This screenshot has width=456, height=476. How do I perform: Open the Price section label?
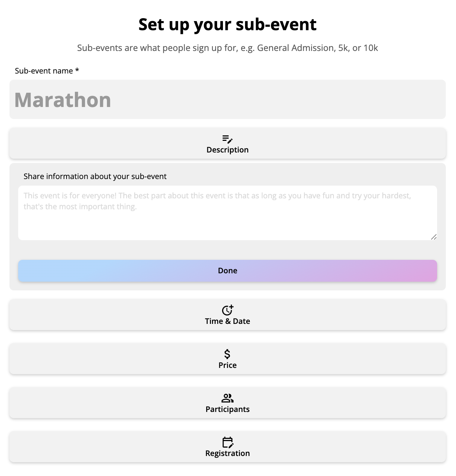(x=227, y=365)
